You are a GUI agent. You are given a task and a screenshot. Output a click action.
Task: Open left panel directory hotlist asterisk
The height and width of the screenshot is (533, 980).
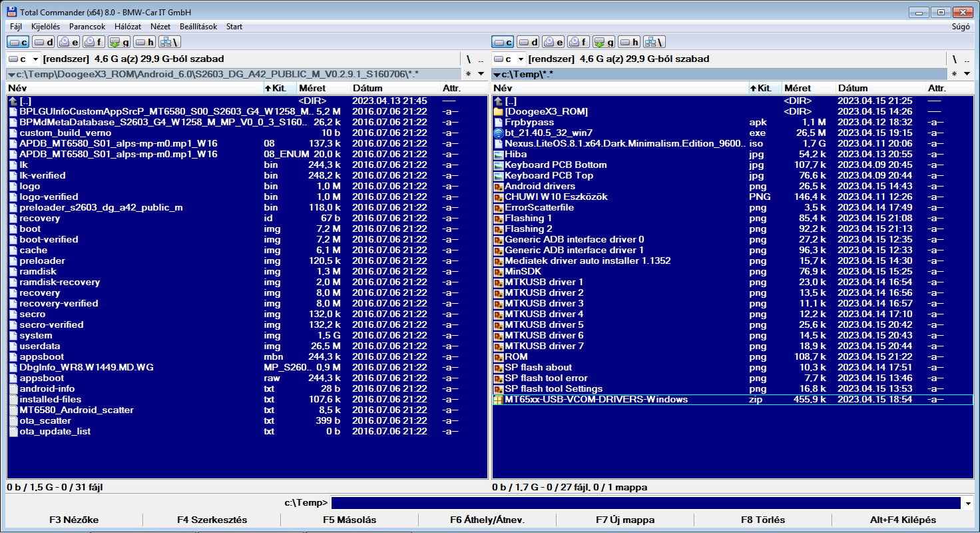click(469, 74)
